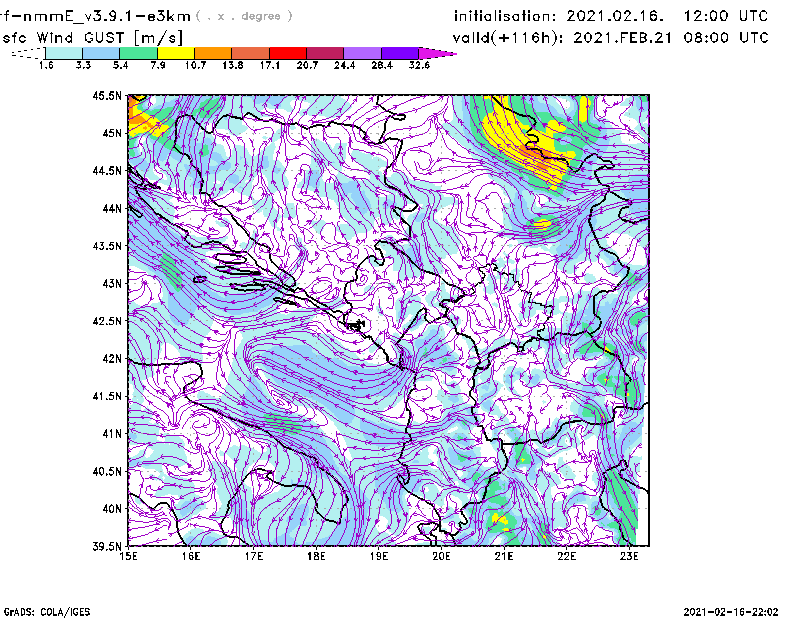Click the magenta arrow end of legend
Viewport: 800px width, 618px height.
pyautogui.click(x=437, y=53)
